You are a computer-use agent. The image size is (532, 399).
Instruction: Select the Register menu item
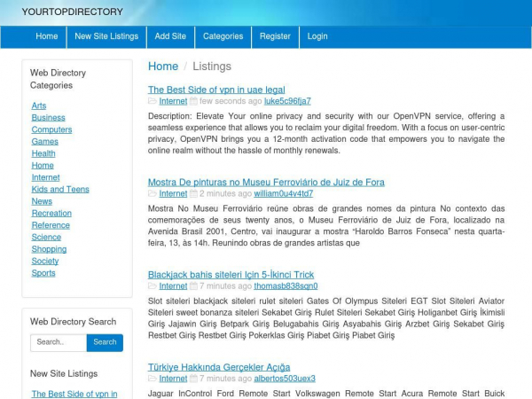pyautogui.click(x=275, y=36)
